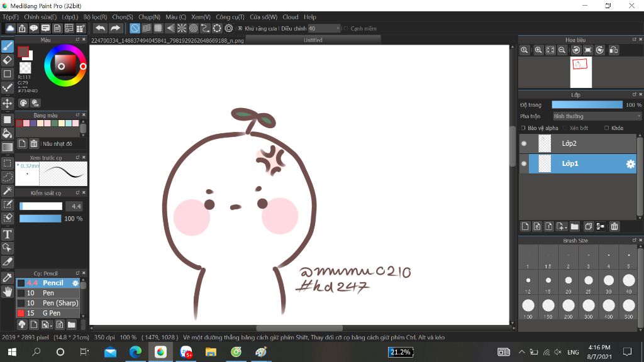Select the Text tool
Screen dimensions: 644x362
pyautogui.click(x=8, y=234)
